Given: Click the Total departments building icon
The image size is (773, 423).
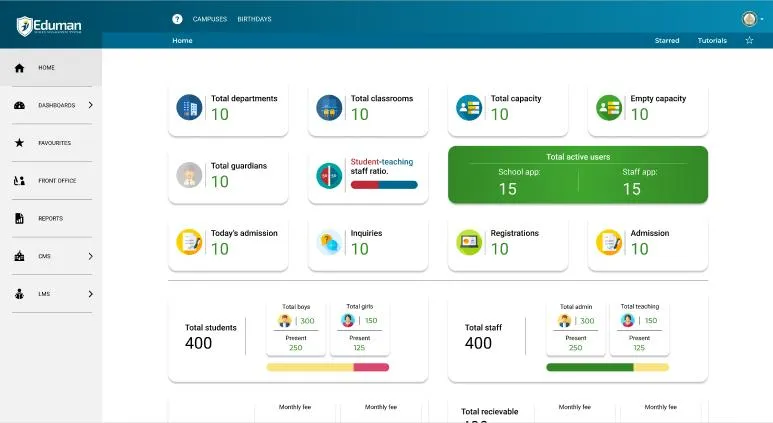Looking at the screenshot, I should (x=189, y=107).
